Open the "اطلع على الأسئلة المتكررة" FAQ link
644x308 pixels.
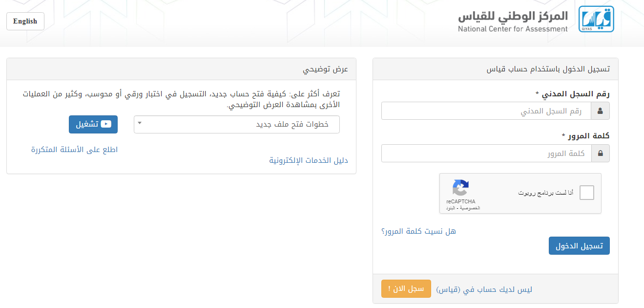[x=74, y=150]
